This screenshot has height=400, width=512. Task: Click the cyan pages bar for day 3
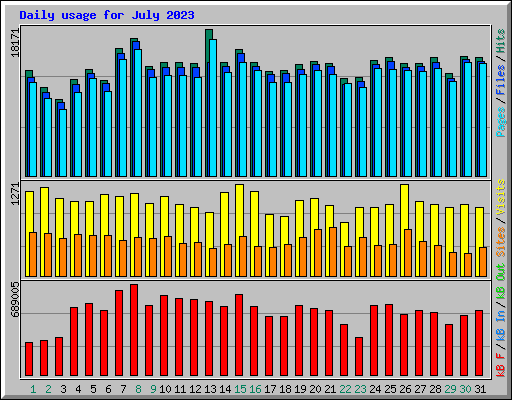coord(63,143)
